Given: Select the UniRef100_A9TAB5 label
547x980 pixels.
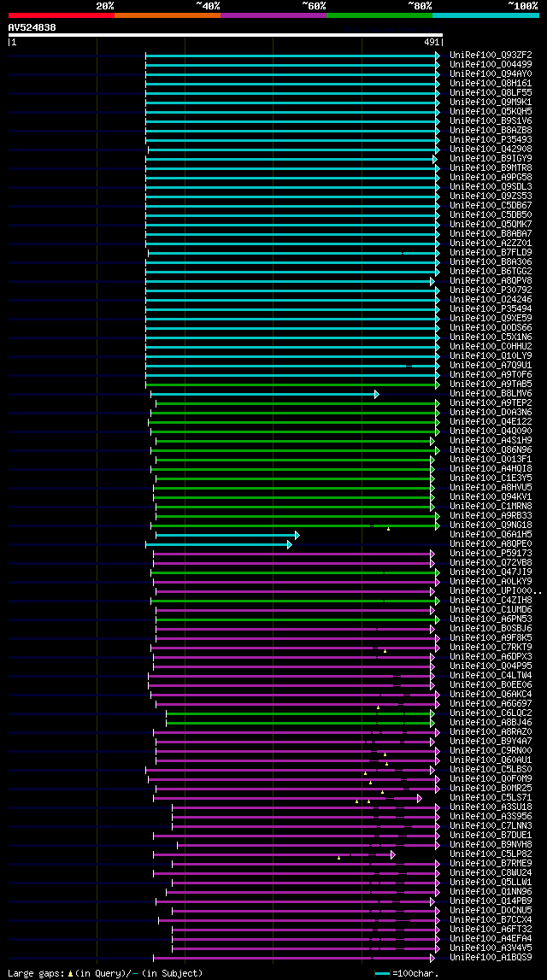Looking at the screenshot, I should pos(491,384).
